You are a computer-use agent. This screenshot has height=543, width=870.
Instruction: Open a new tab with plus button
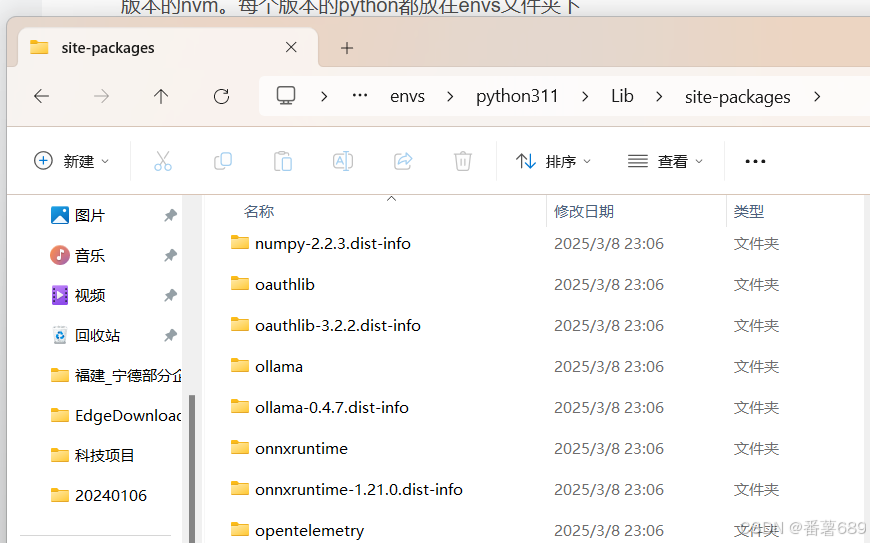tap(347, 48)
